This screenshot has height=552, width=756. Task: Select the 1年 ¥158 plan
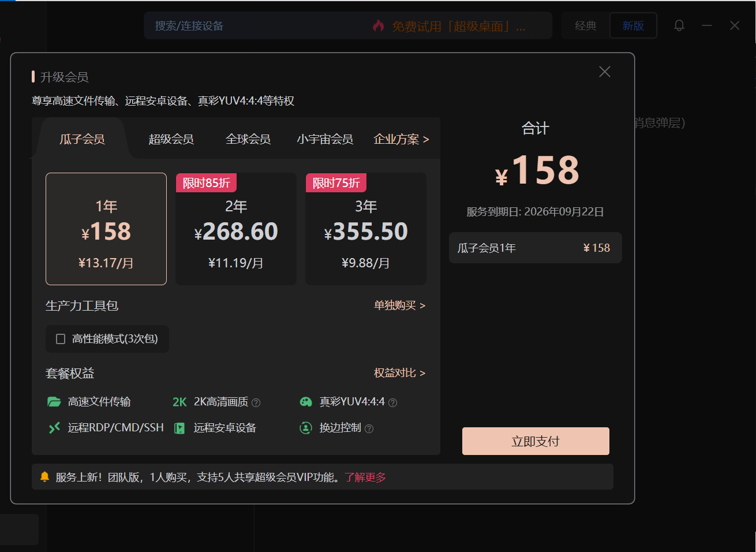106,229
